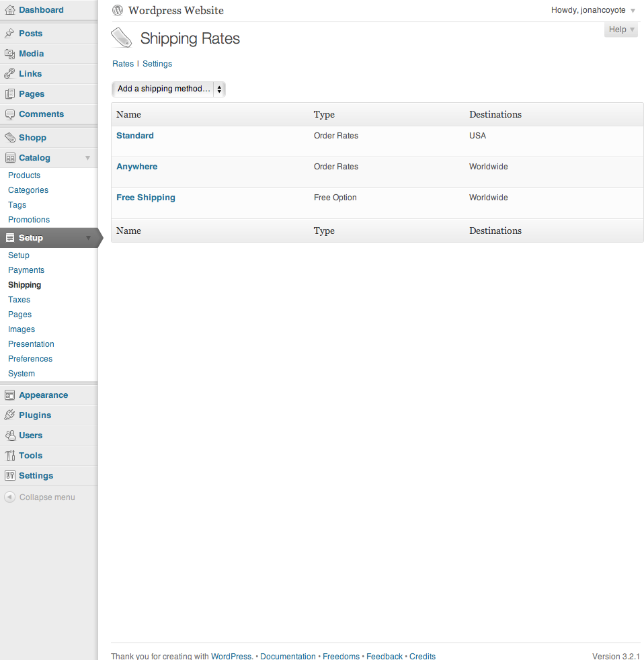Open the Dashboard menu
Screen dimensions: 644x660
click(x=41, y=10)
